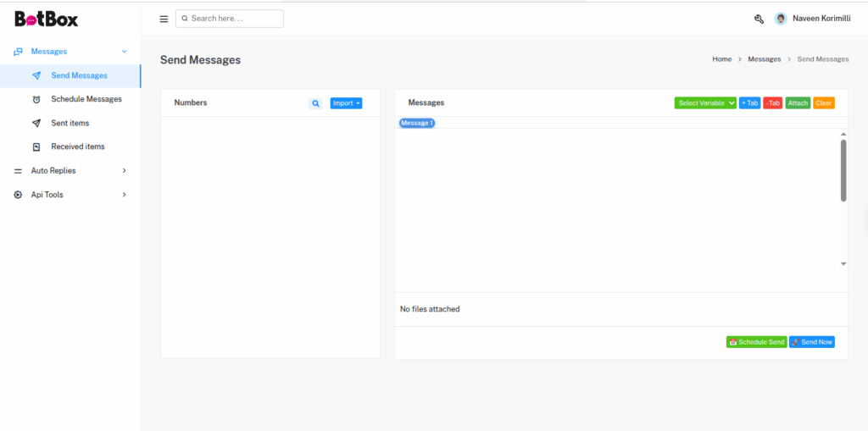
Task: Click the BotBox logo
Action: point(47,19)
